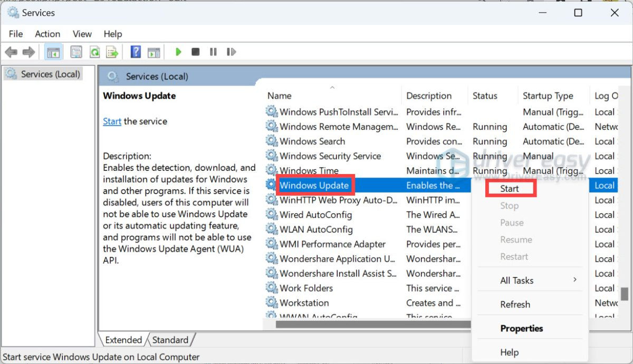Select the Windows Search service row

[x=312, y=141]
